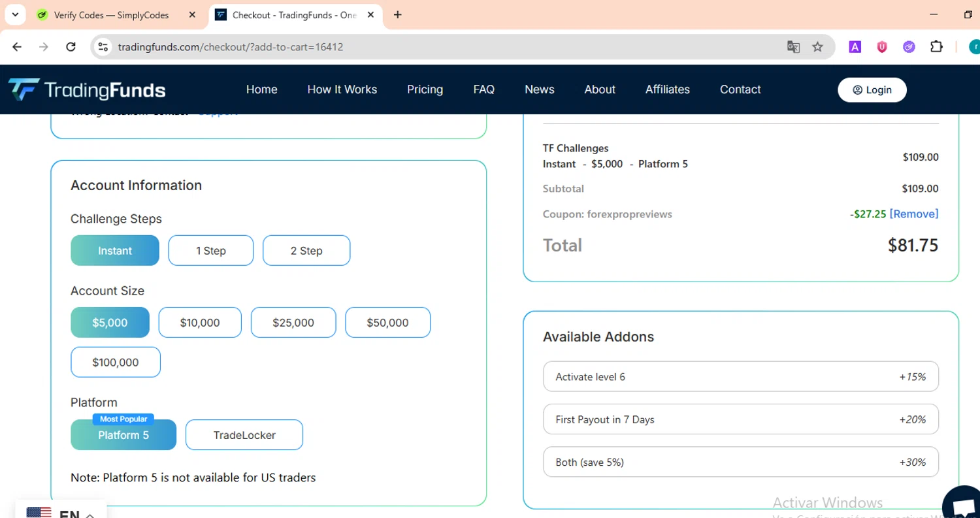Choose the $50,000 account size
The height and width of the screenshot is (518, 980).
[388, 323]
